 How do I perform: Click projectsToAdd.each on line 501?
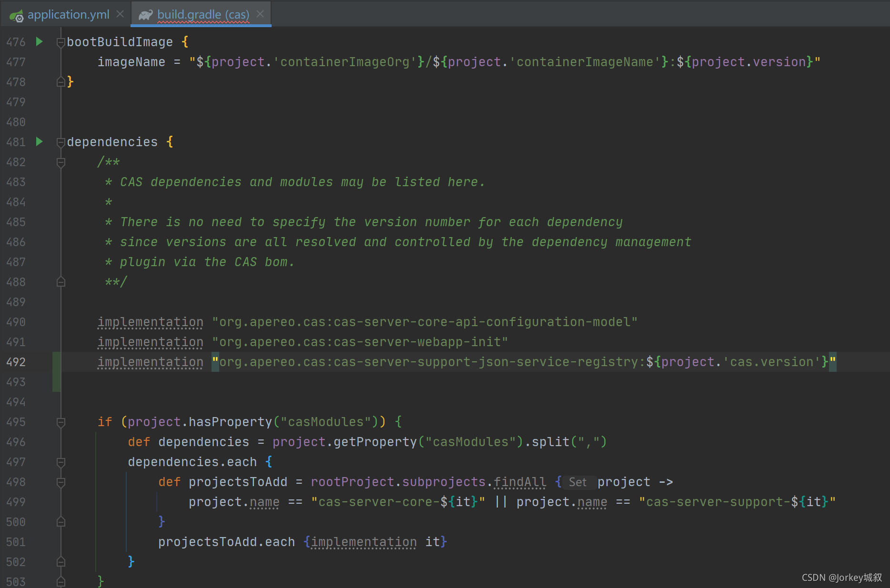click(226, 542)
